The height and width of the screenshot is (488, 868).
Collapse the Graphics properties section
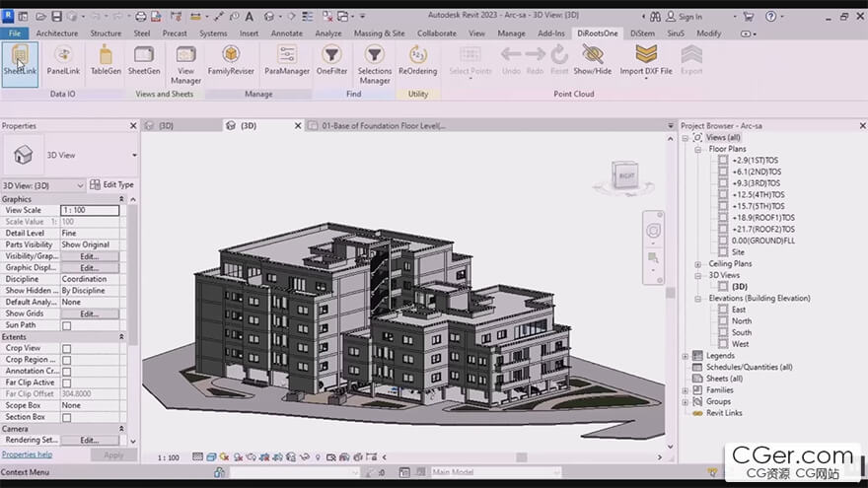click(x=121, y=198)
